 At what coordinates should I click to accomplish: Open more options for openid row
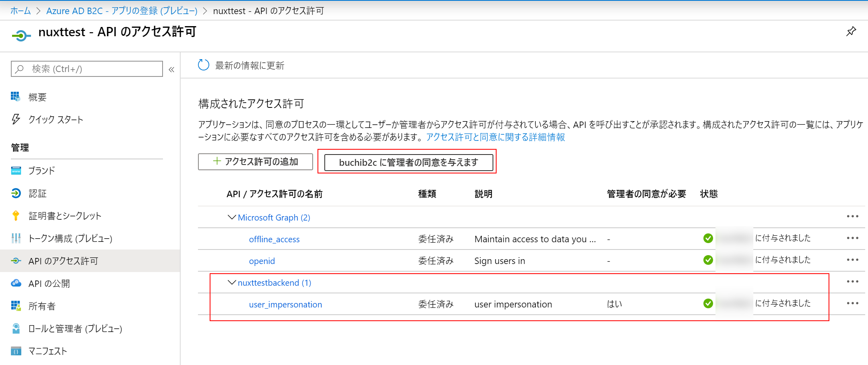click(x=852, y=260)
